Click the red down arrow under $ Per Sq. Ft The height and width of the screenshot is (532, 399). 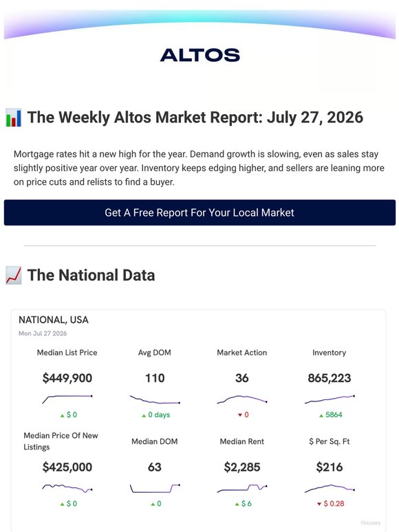pyautogui.click(x=319, y=505)
